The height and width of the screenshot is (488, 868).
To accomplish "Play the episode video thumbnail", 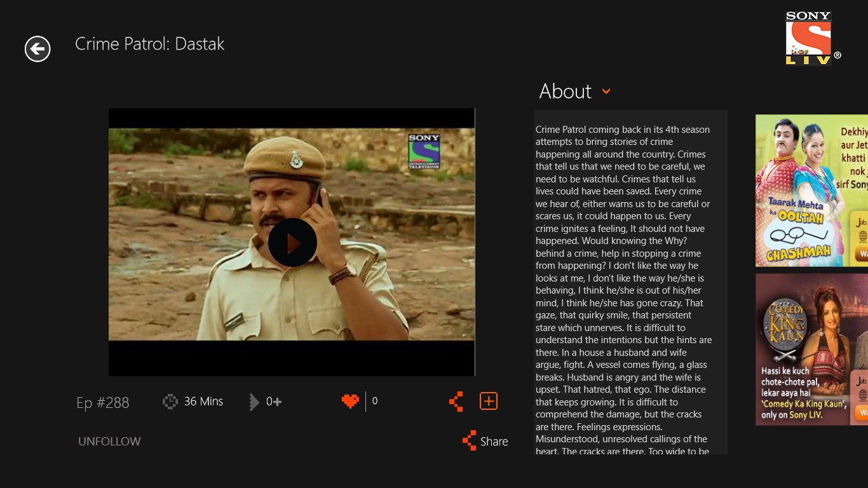I will tap(292, 243).
